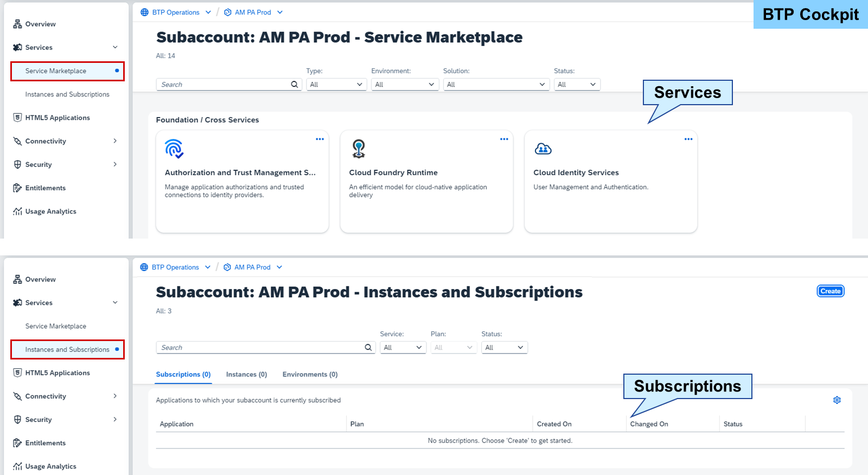The width and height of the screenshot is (868, 475).
Task: Click search magnifier in Instances and Subscriptions search
Action: [x=368, y=348]
